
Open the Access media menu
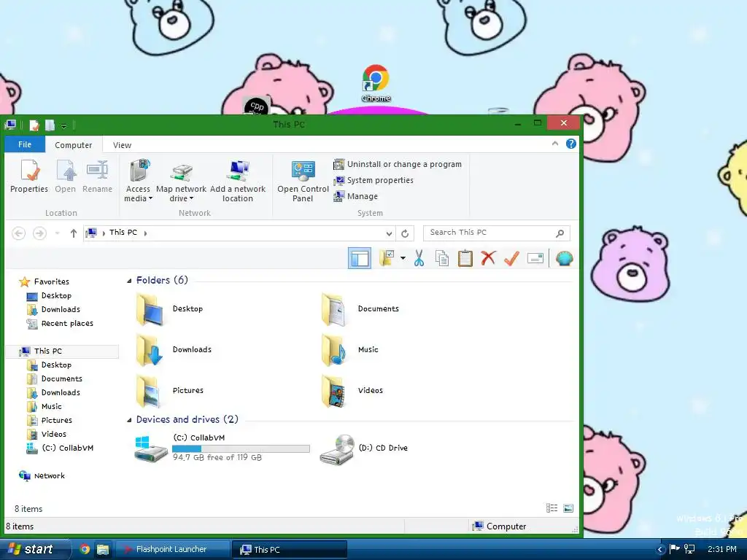coord(138,181)
